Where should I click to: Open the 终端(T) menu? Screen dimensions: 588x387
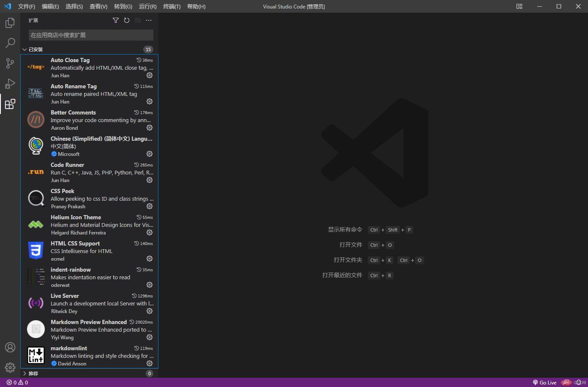pos(171,6)
